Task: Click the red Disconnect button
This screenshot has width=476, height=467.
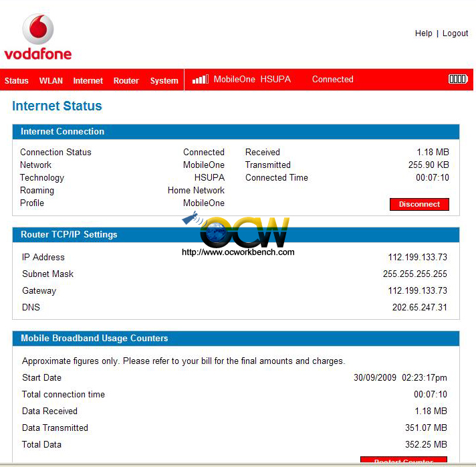Action: (x=419, y=204)
